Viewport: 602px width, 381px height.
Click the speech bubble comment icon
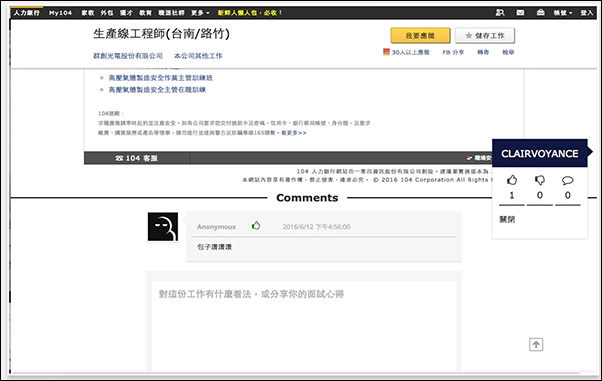click(567, 180)
